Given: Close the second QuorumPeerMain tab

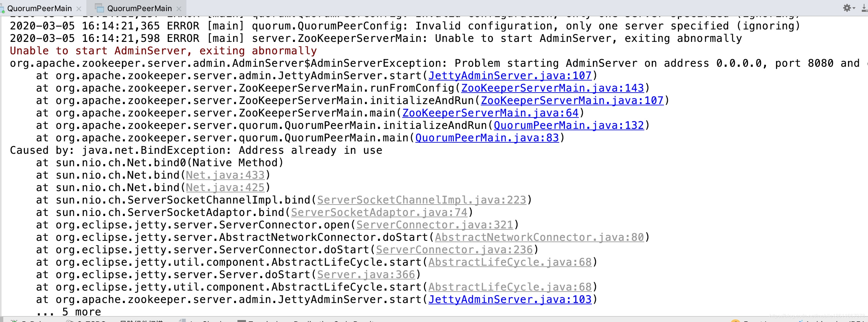Looking at the screenshot, I should tap(179, 9).
